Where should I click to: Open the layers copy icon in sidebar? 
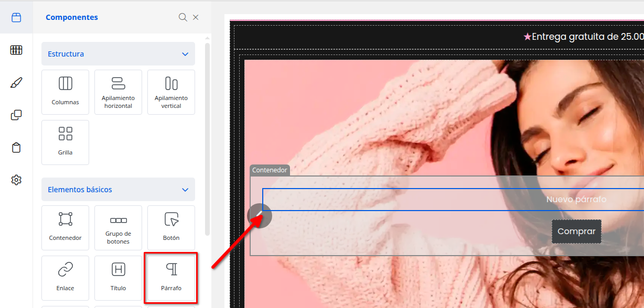[16, 115]
